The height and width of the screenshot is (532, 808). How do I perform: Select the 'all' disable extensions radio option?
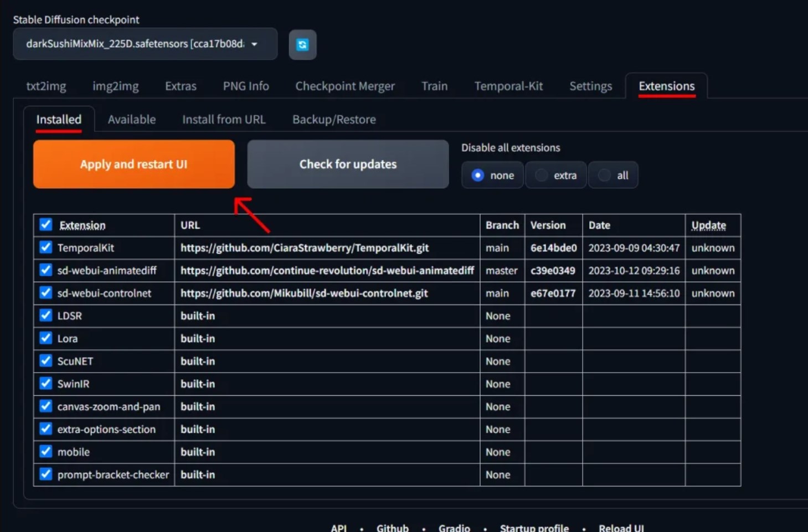(605, 175)
